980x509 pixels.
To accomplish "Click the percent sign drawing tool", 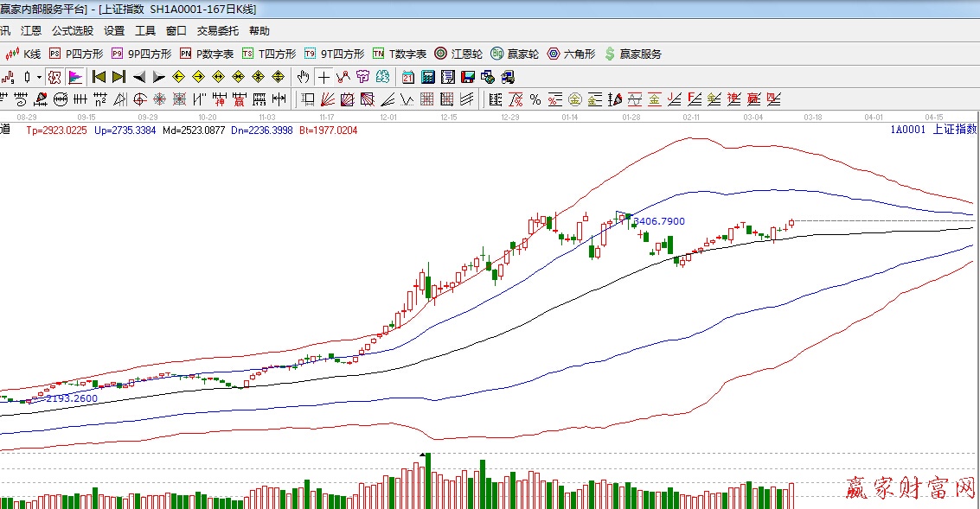I will (535, 99).
